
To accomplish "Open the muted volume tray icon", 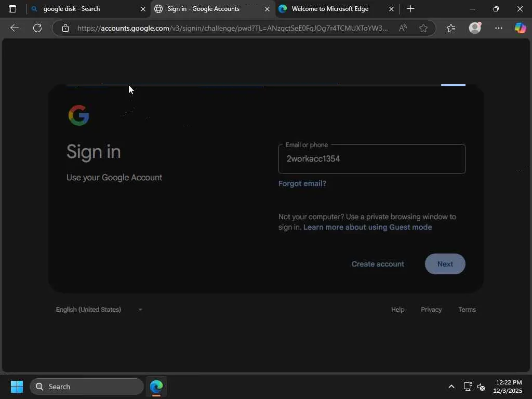I will pos(481,387).
